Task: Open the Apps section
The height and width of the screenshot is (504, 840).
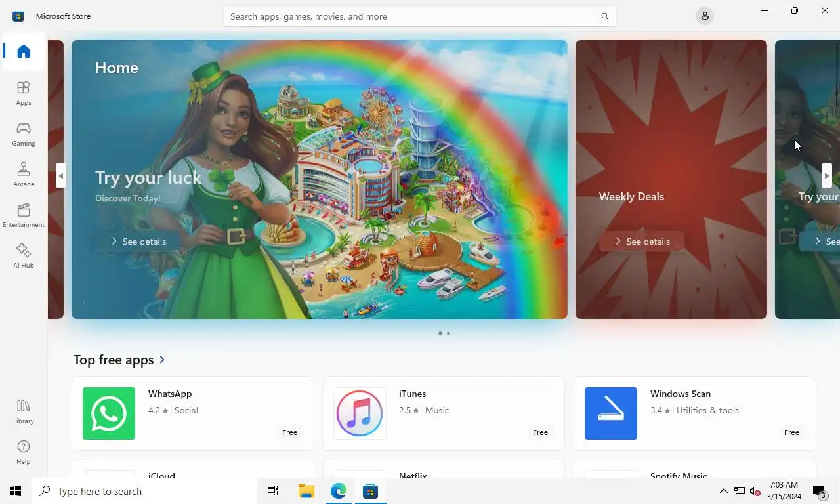Action: tap(24, 93)
